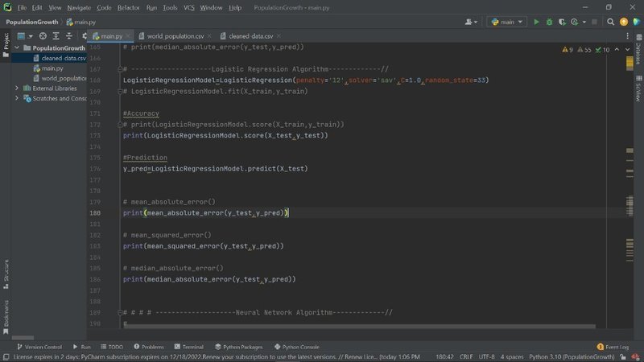Click the Debug bug icon
The height and width of the screenshot is (362, 644).
click(x=551, y=22)
